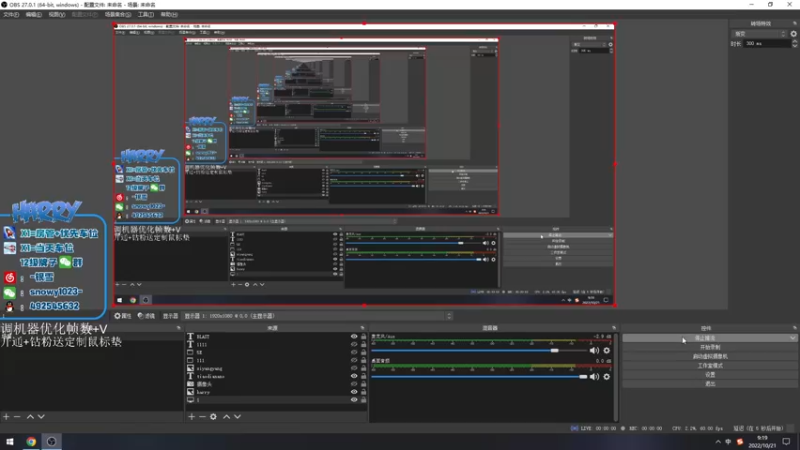Click 退出 to exit OBS

click(x=710, y=384)
